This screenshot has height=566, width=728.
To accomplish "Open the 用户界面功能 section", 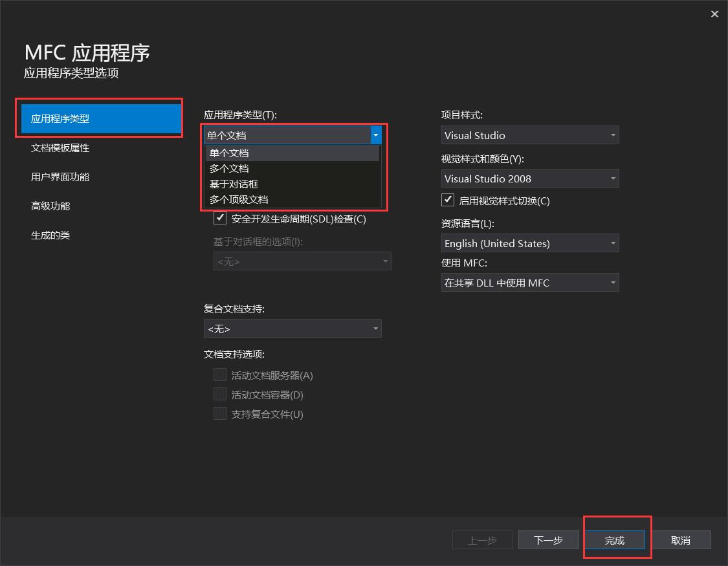I will (x=61, y=177).
